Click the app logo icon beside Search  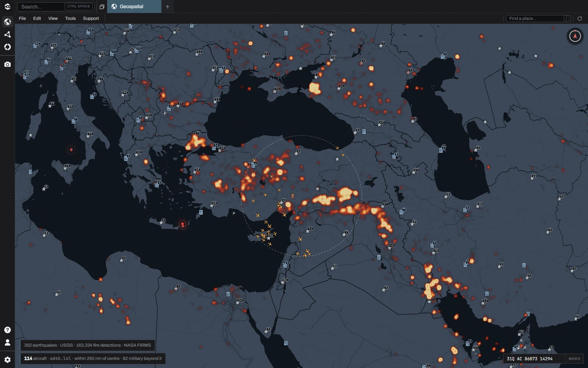tap(7, 7)
